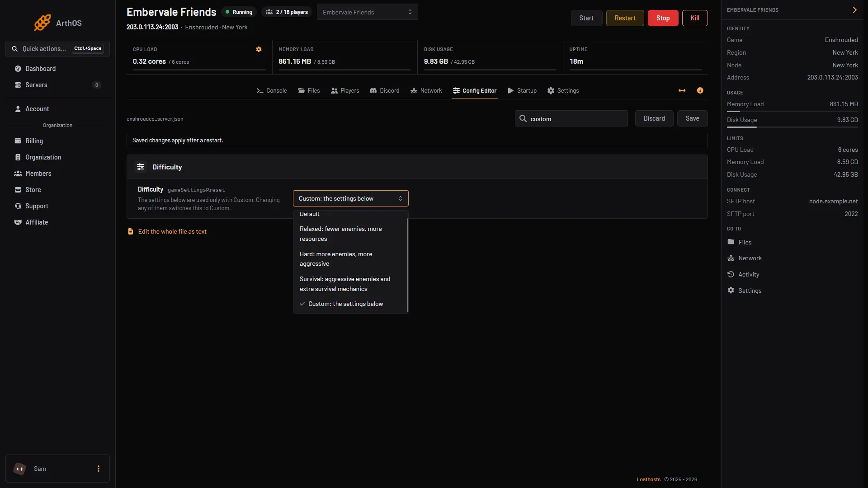Click the orange info circle icon
This screenshot has width=868, height=488.
click(x=700, y=90)
